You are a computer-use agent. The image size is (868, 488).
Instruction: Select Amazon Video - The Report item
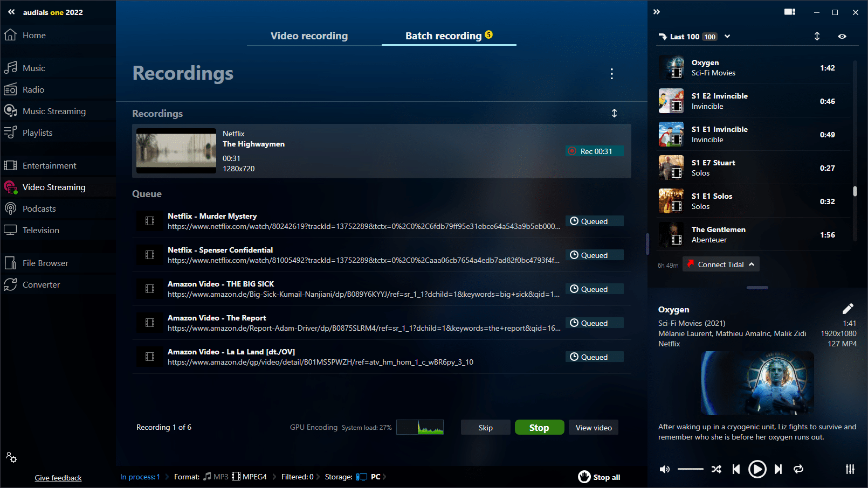pos(382,323)
